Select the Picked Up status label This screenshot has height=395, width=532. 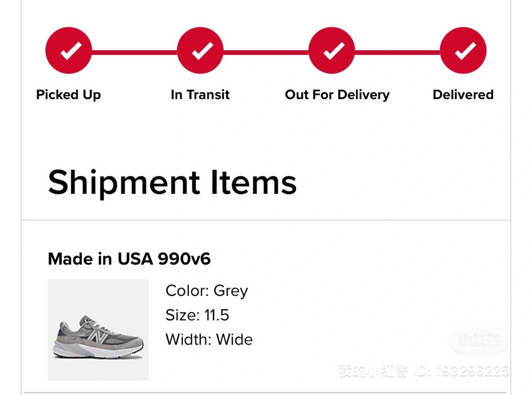coord(68,95)
